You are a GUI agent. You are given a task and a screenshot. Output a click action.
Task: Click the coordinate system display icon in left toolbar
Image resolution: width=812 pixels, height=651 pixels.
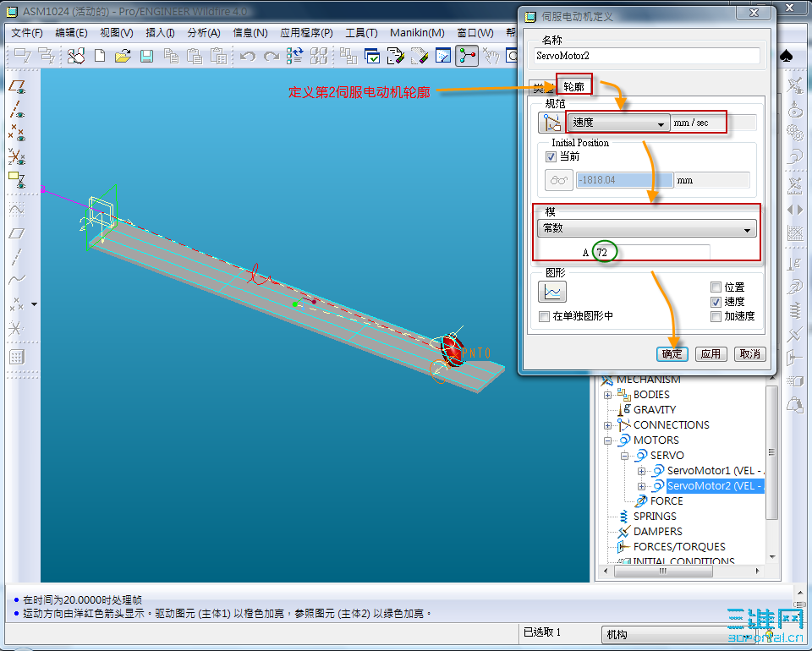(x=17, y=156)
